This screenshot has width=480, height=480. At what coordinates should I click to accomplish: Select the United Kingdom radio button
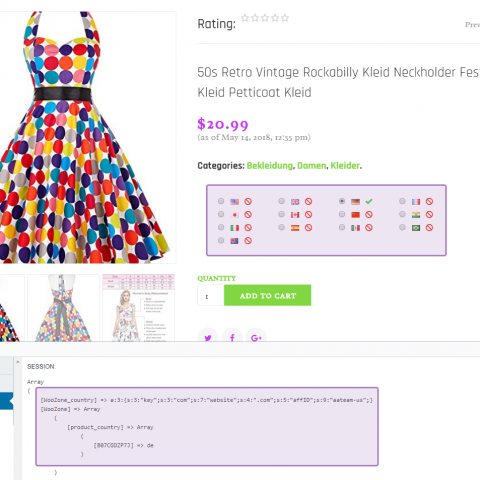pyautogui.click(x=282, y=201)
